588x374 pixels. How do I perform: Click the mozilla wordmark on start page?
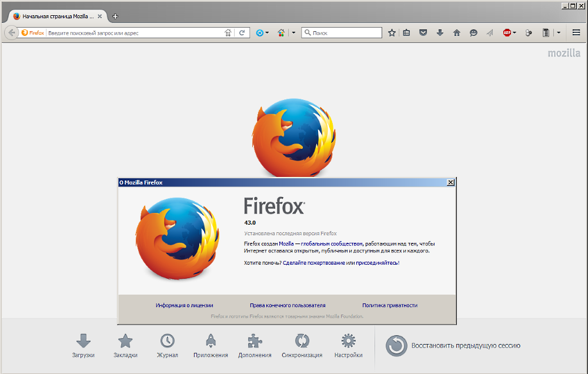point(564,54)
